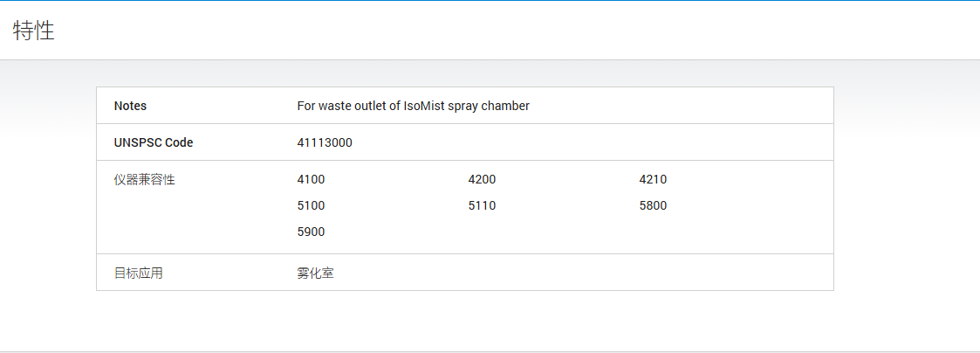The height and width of the screenshot is (353, 980).
Task: Click compatible instrument 5900
Action: click(311, 232)
